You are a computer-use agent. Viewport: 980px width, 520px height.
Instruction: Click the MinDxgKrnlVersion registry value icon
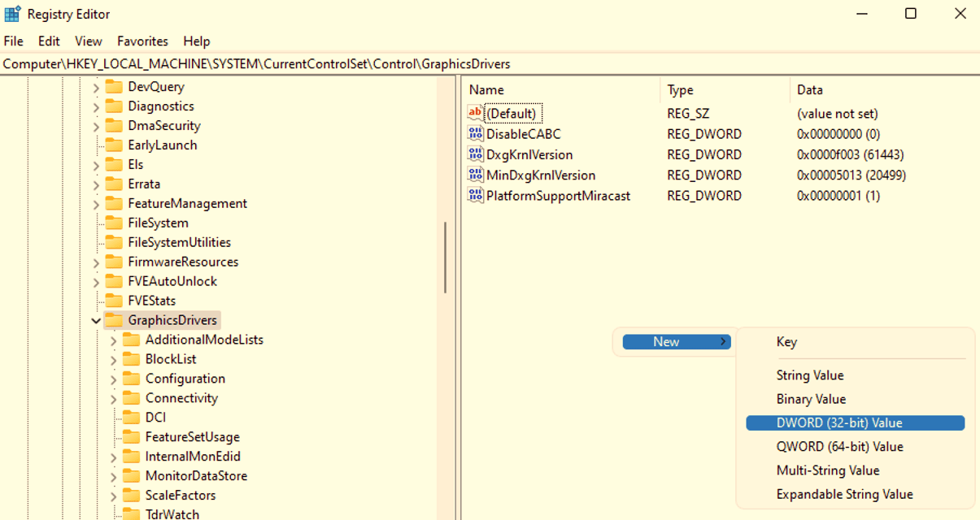pos(475,175)
